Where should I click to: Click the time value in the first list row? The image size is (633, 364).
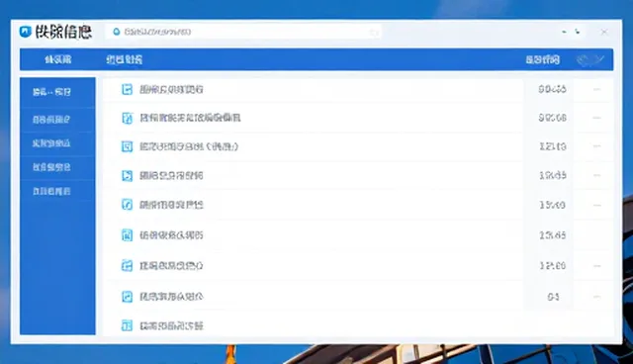tap(552, 89)
